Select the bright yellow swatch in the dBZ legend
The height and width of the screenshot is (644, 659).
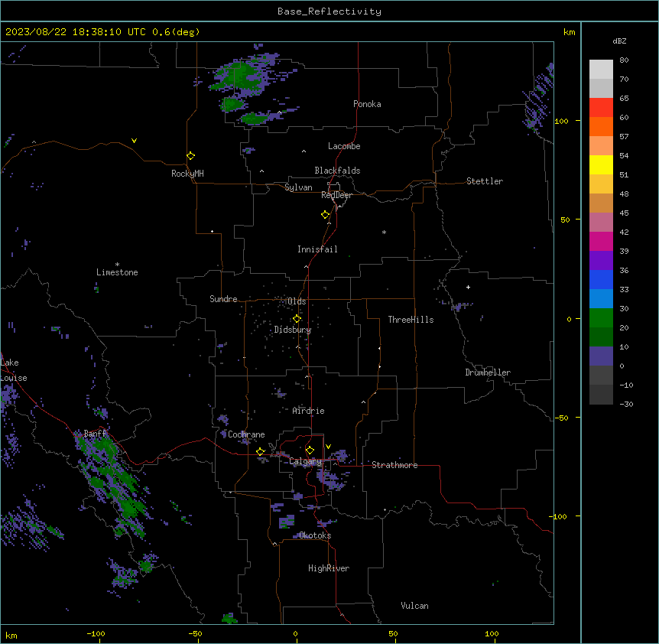(601, 164)
